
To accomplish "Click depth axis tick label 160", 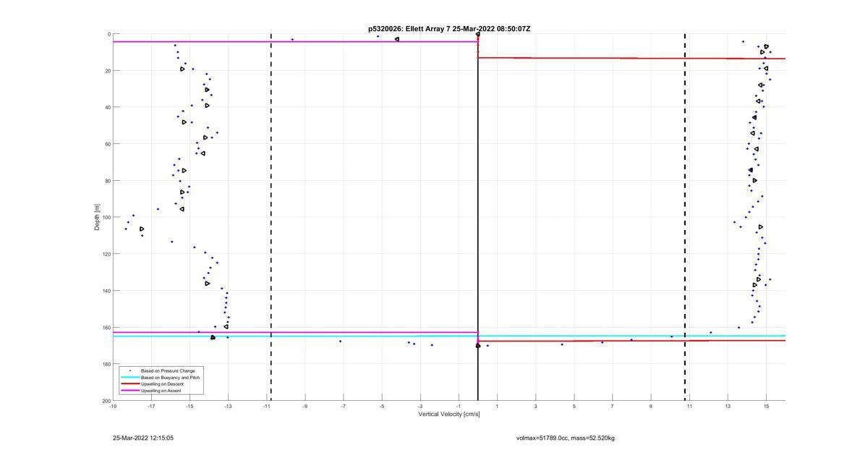I will pos(106,327).
